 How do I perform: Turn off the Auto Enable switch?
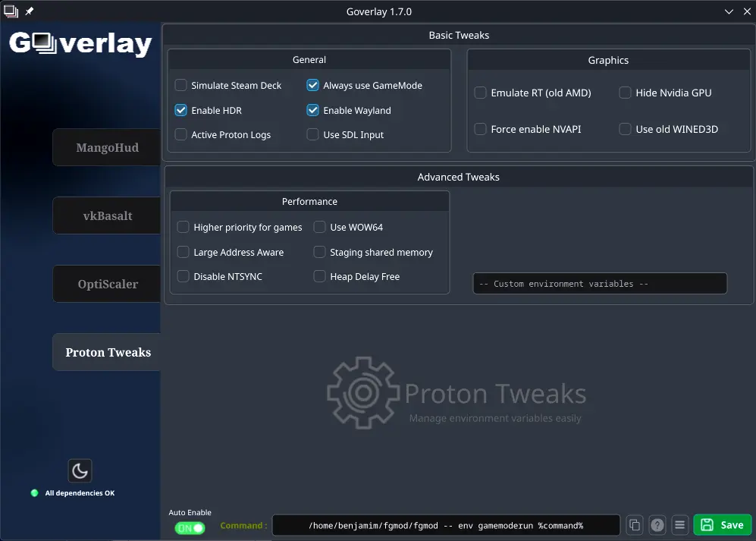[x=190, y=528]
